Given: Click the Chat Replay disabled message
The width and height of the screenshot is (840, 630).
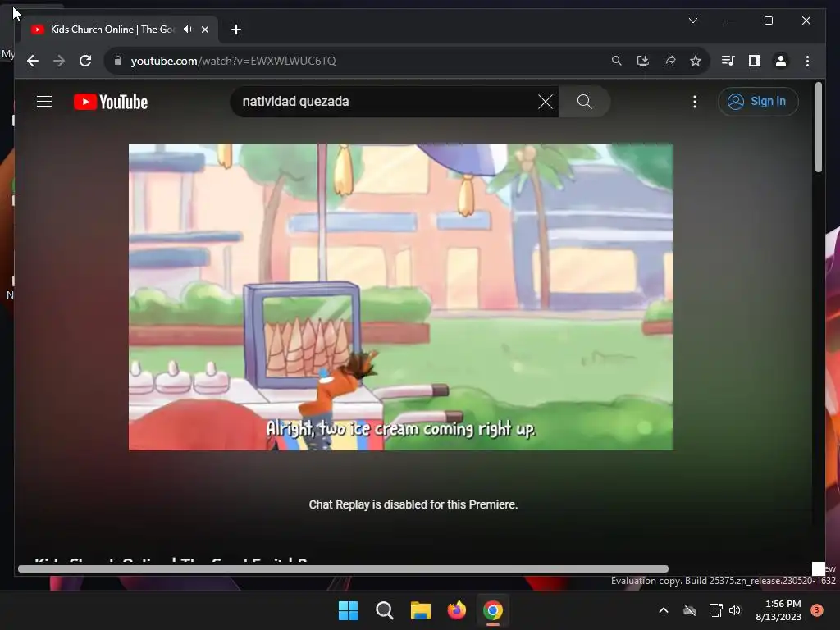Looking at the screenshot, I should [x=413, y=504].
